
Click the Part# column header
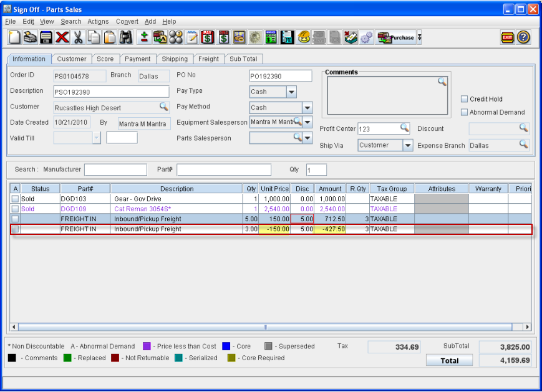tap(85, 189)
